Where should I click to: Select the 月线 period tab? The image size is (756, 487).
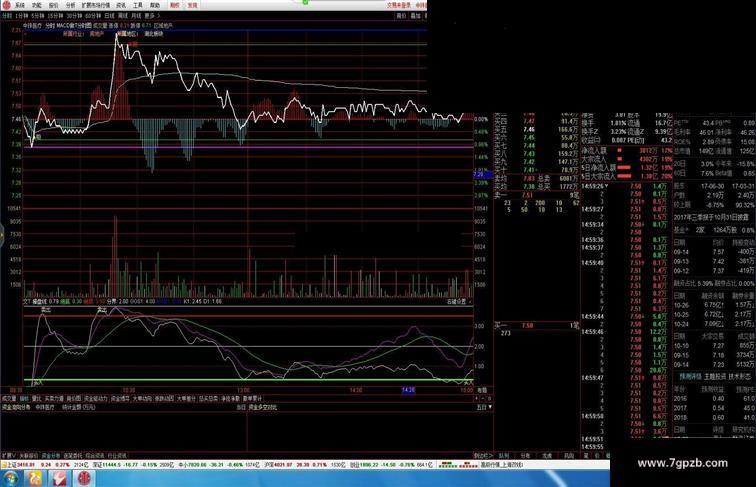[x=136, y=16]
